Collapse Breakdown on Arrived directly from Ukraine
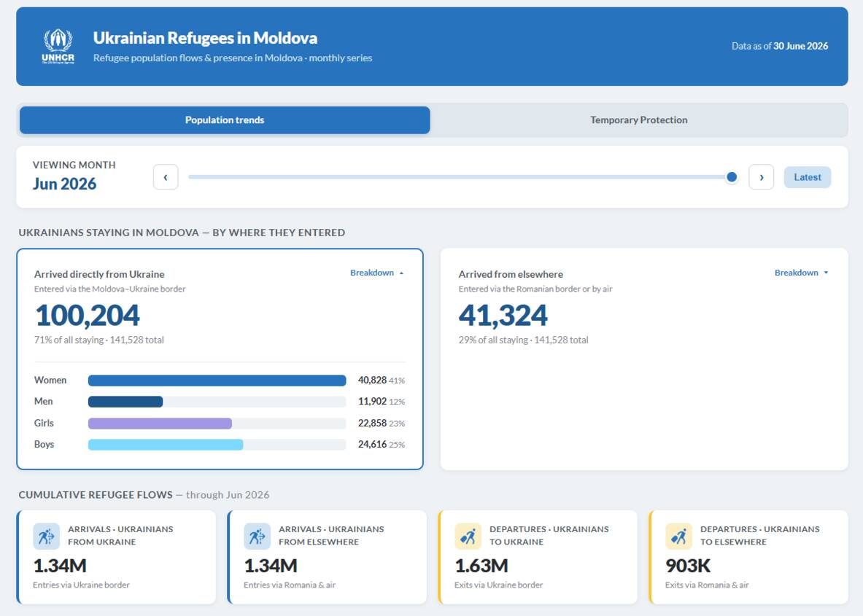The image size is (863, 616). click(x=377, y=273)
